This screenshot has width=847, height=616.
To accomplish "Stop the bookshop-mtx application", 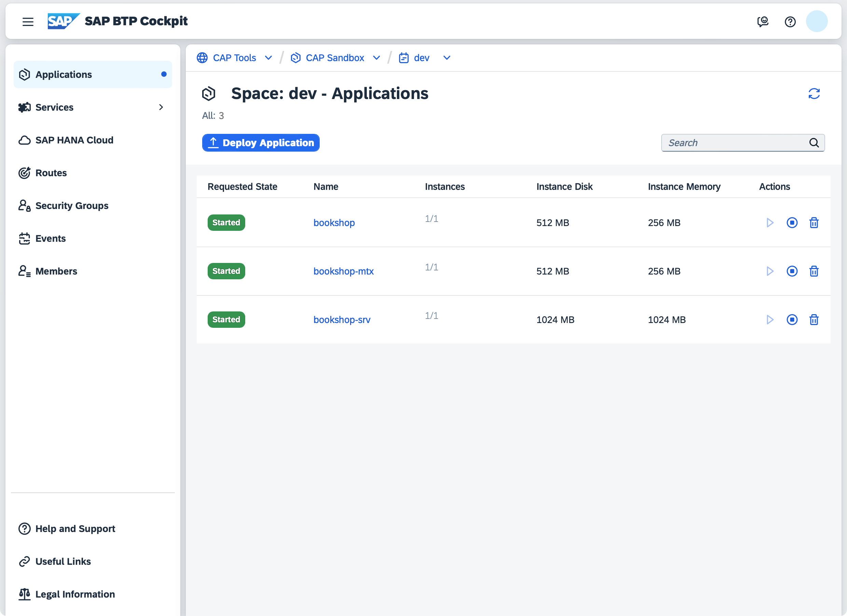I will pos(792,271).
